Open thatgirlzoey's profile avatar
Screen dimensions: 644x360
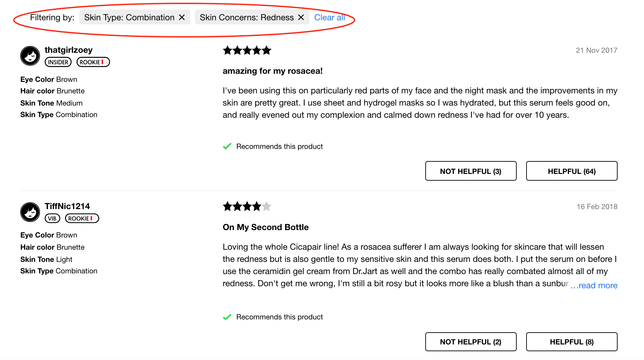coord(30,56)
